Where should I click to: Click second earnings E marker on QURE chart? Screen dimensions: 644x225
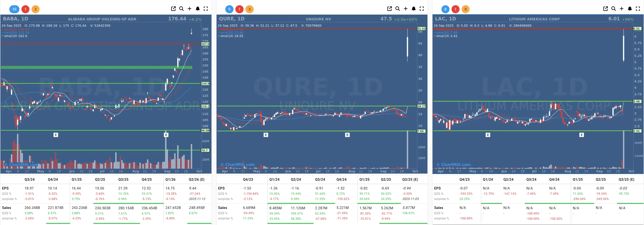point(347,135)
